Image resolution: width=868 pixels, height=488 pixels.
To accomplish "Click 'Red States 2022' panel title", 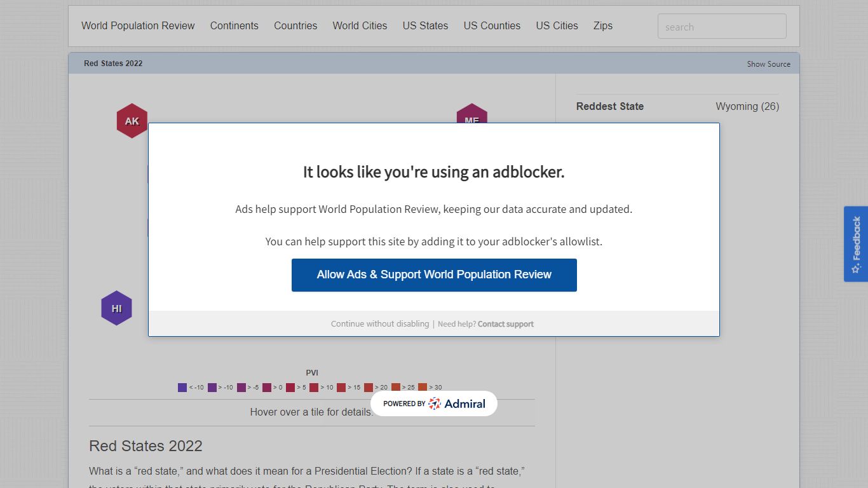I will pyautogui.click(x=113, y=64).
